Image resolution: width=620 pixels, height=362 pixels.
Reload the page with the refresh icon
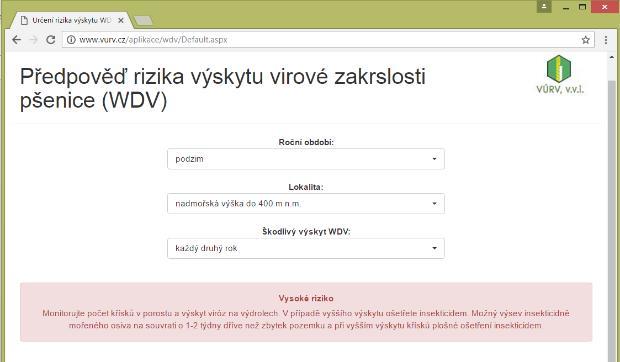coord(51,40)
